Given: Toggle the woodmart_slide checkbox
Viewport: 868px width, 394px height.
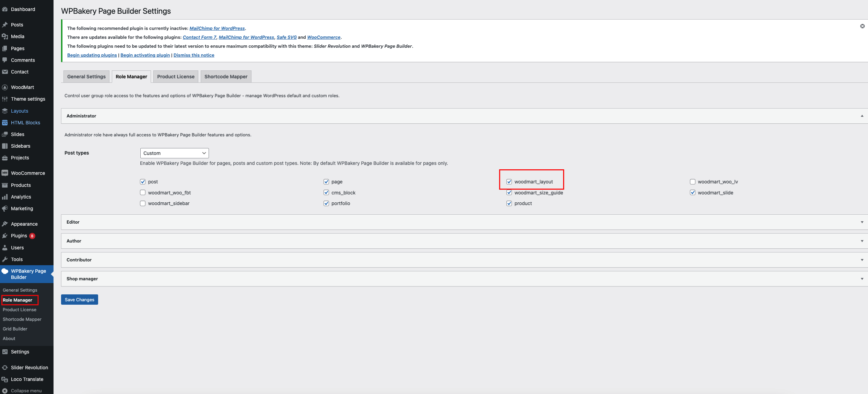Looking at the screenshot, I should click(x=693, y=192).
